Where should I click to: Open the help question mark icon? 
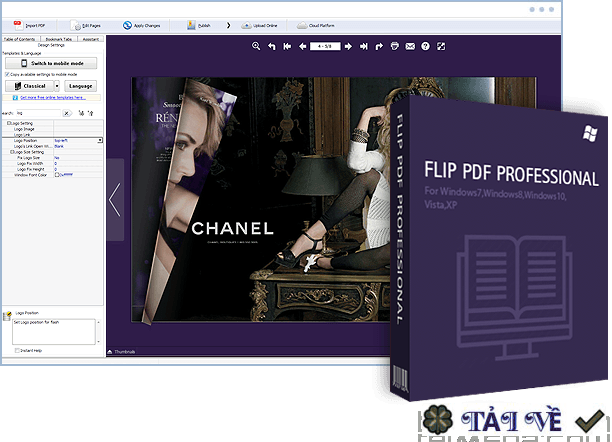[x=425, y=46]
